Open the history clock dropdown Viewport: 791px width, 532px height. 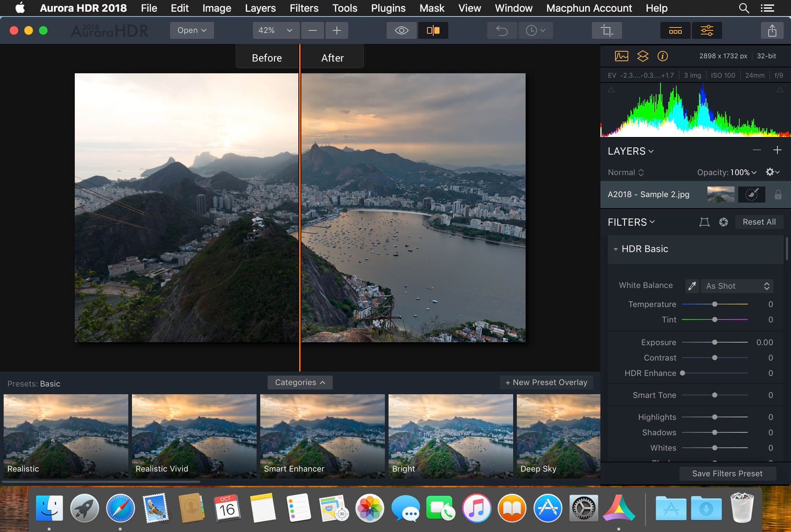pyautogui.click(x=536, y=30)
